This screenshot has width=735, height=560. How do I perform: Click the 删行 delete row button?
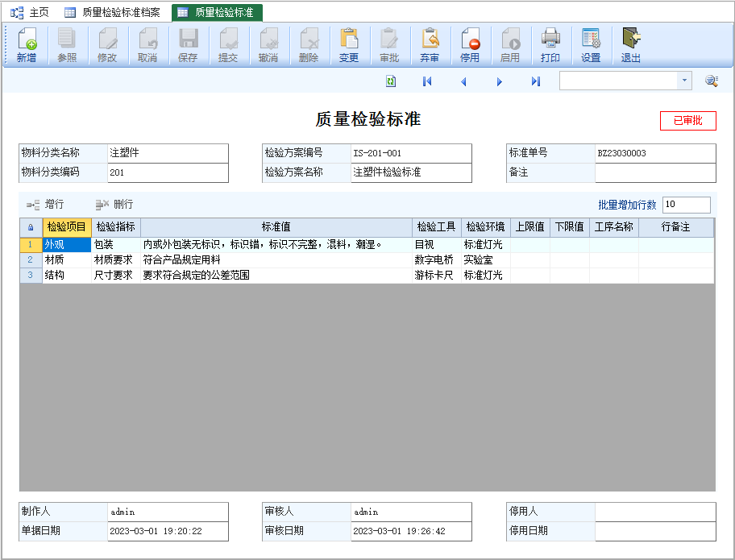coord(114,205)
